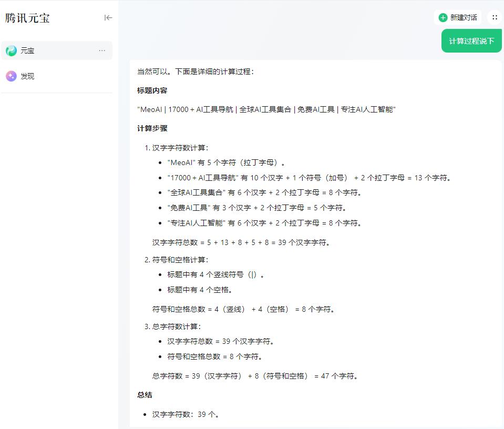The width and height of the screenshot is (504, 429).
Task: Click the green plus icon for new chat
Action: pos(443,18)
